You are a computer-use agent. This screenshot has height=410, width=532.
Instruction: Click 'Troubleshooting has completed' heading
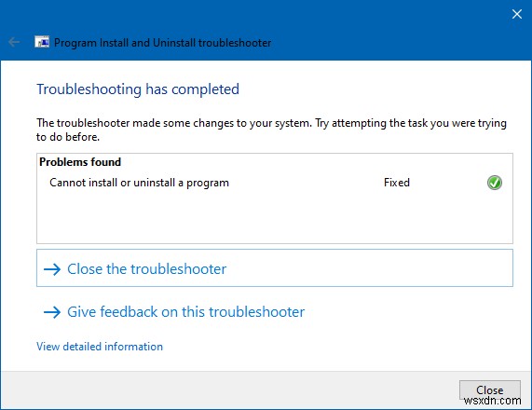coord(138,89)
